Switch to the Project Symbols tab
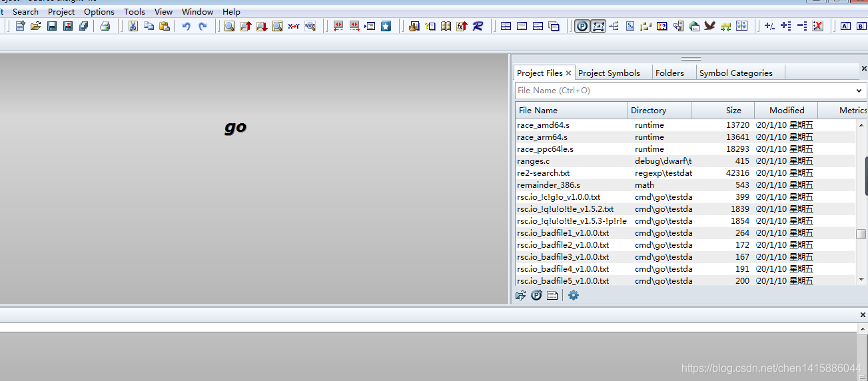 tap(609, 73)
